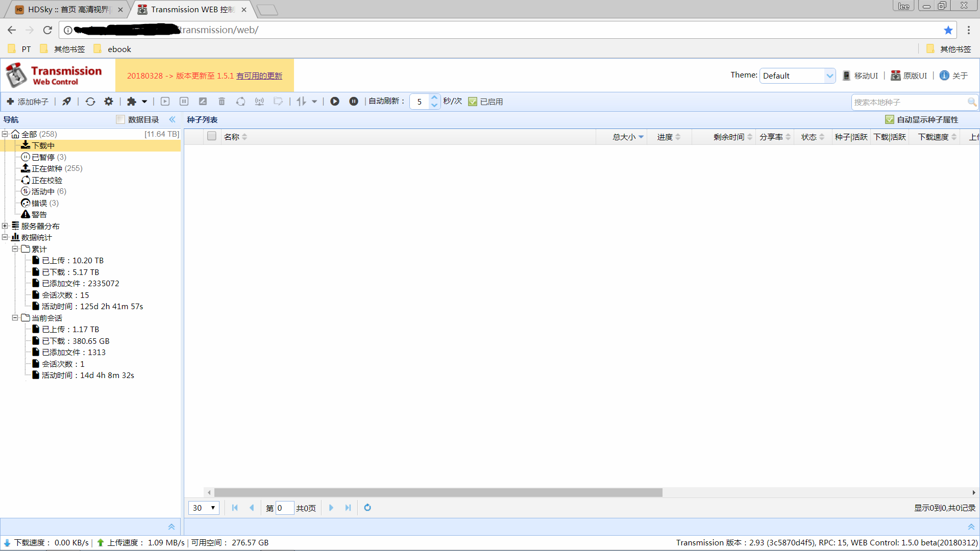Go to next page of torrent list

[331, 508]
